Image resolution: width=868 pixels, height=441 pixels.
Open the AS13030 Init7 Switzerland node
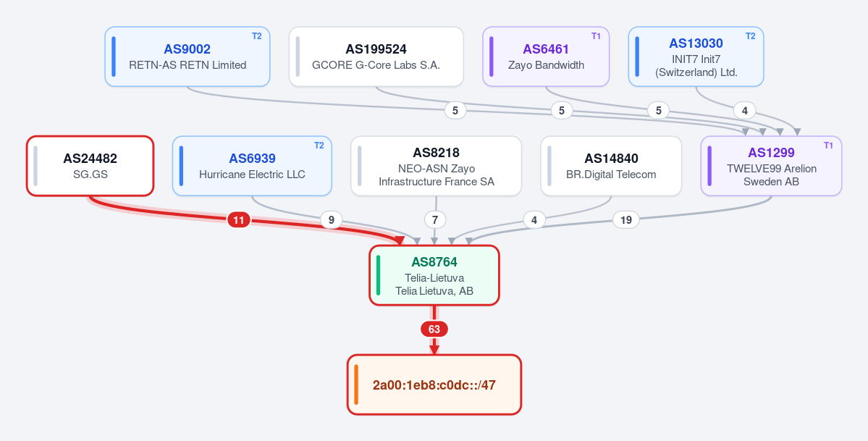point(696,56)
